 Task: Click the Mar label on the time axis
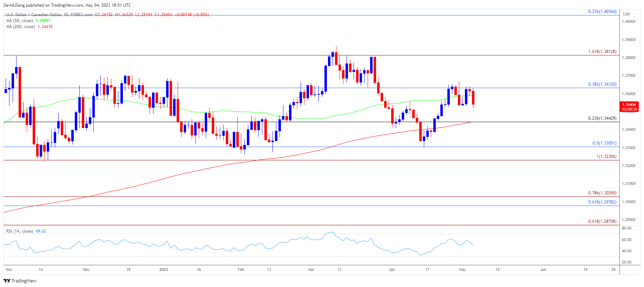click(311, 269)
